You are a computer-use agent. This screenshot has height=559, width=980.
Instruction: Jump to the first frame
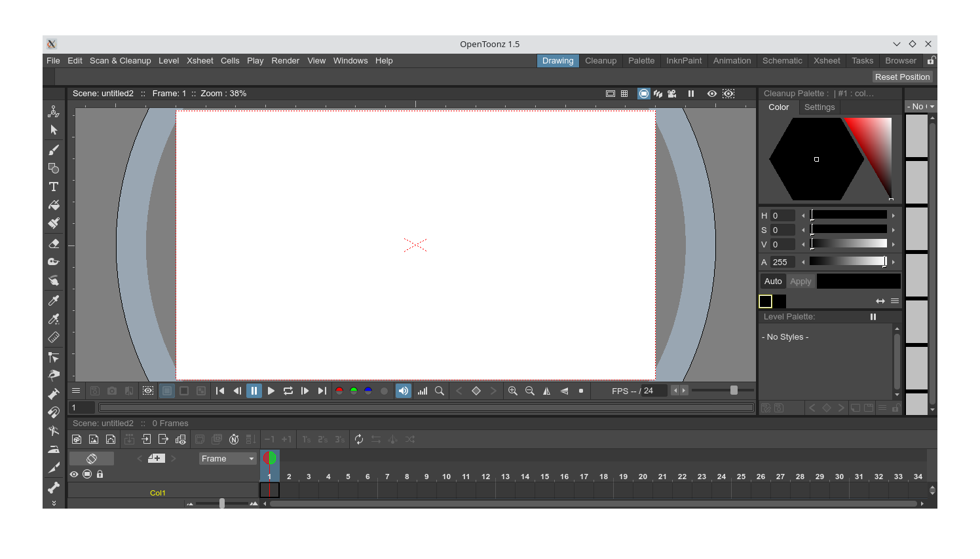[x=220, y=391]
